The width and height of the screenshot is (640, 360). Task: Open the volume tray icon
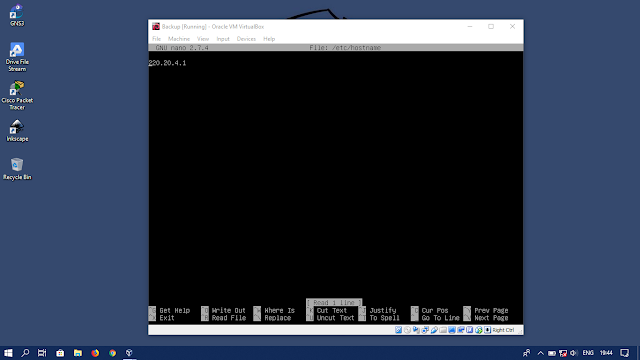[573, 353]
